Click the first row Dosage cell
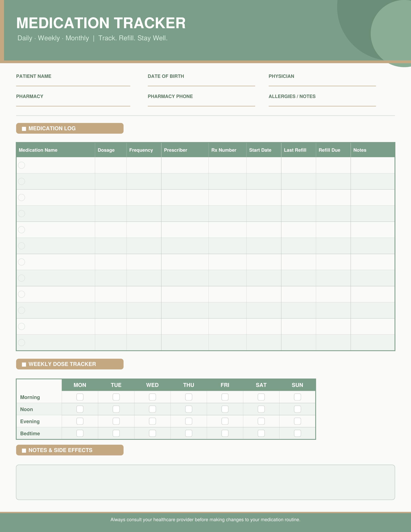The image size is (411, 532). click(111, 165)
